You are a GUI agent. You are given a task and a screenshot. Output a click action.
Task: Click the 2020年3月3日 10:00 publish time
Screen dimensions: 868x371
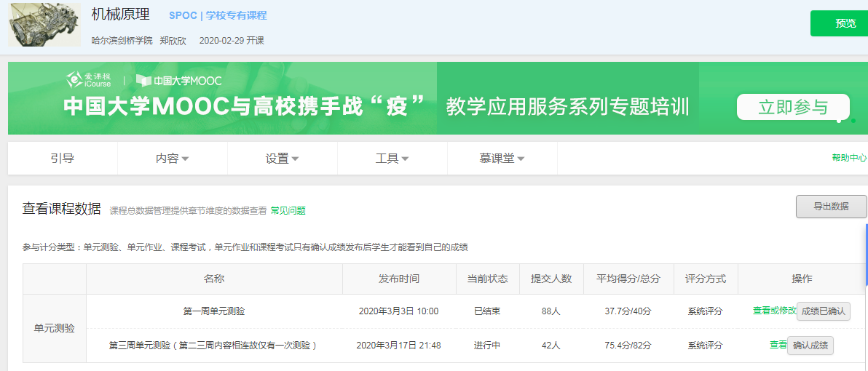click(x=398, y=311)
